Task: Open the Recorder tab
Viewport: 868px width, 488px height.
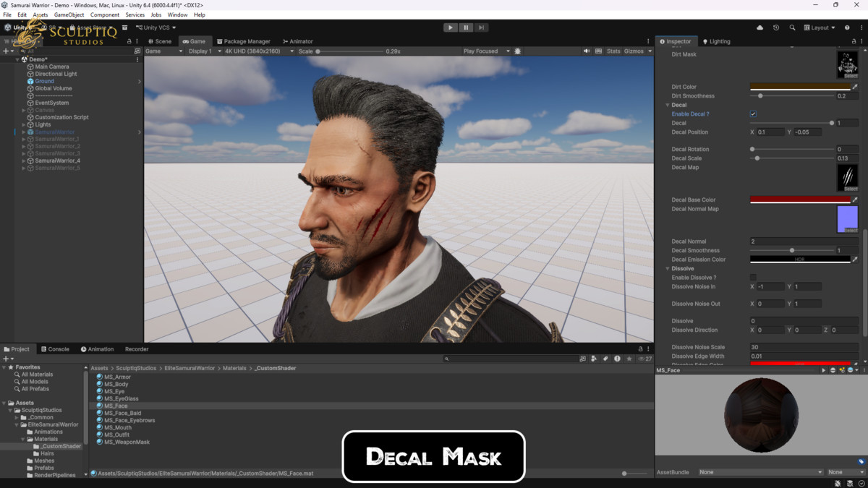Action: 137,349
